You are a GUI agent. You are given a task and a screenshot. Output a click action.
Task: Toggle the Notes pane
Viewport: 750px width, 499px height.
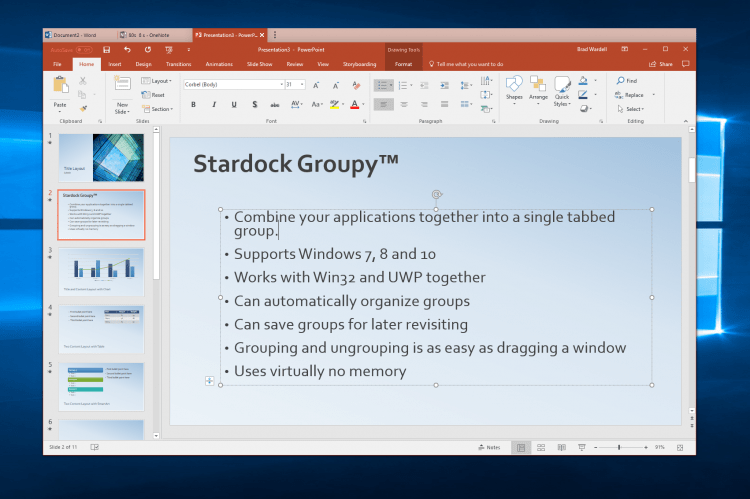487,447
